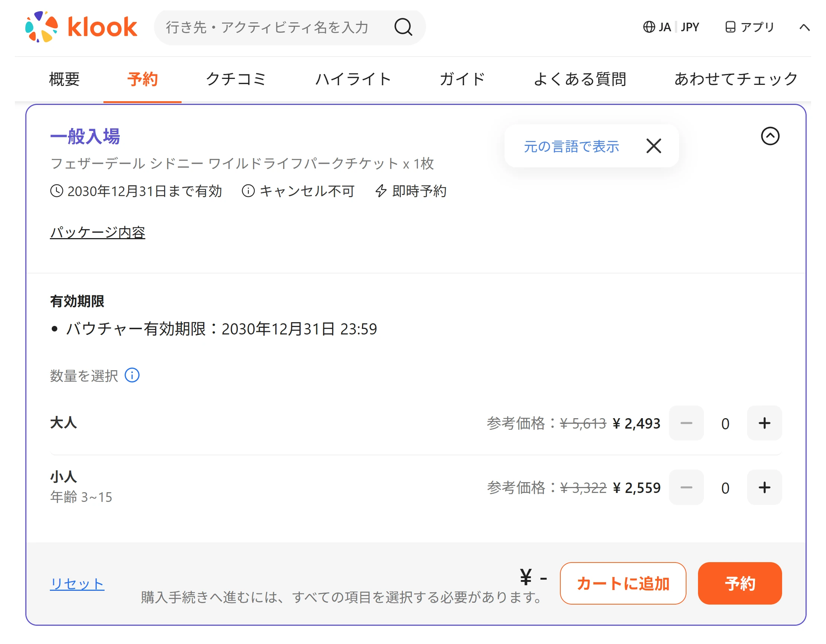This screenshot has height=644, width=826.
Task: Click the 年齢 3~15 label
Action: click(x=81, y=497)
